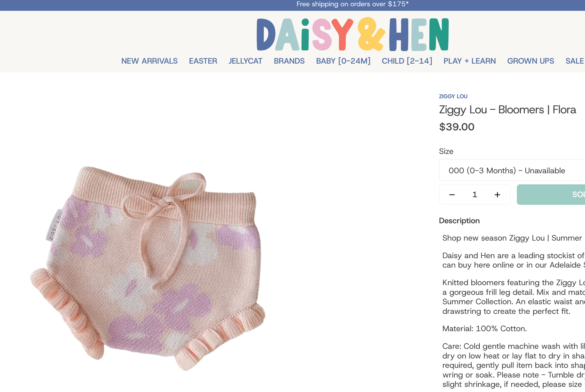Go to the SALE section
This screenshot has height=392, width=585.
(574, 61)
